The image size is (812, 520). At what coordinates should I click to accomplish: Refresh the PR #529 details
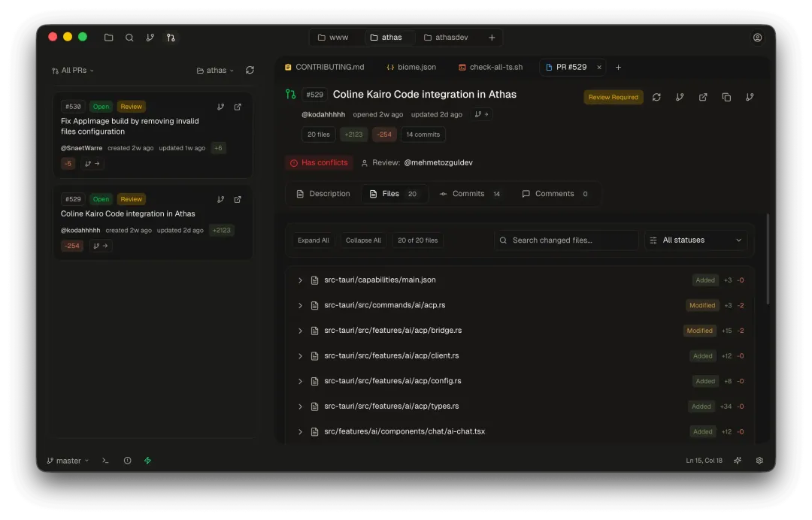pos(656,97)
